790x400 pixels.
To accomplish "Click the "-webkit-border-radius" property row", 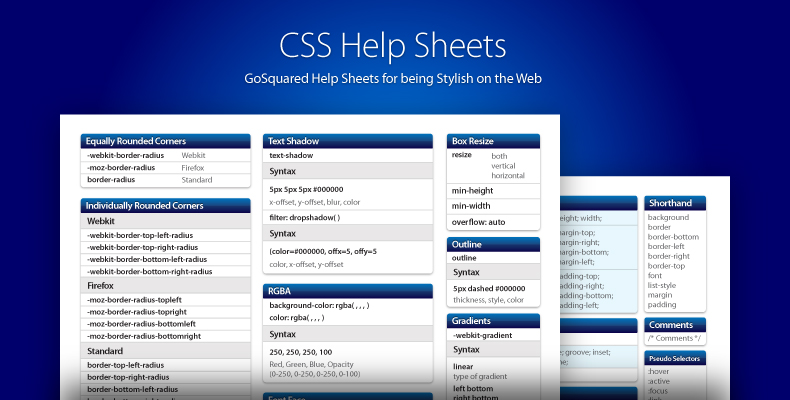I will (165, 155).
